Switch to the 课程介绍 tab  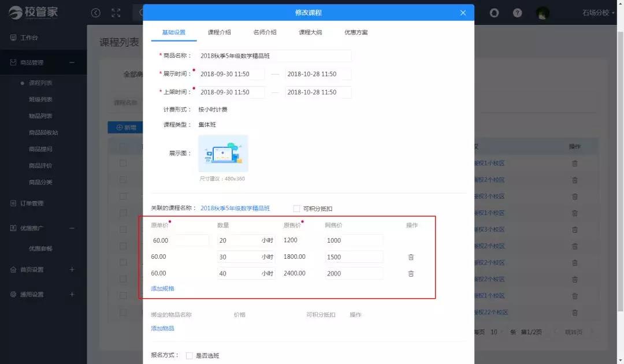click(219, 32)
